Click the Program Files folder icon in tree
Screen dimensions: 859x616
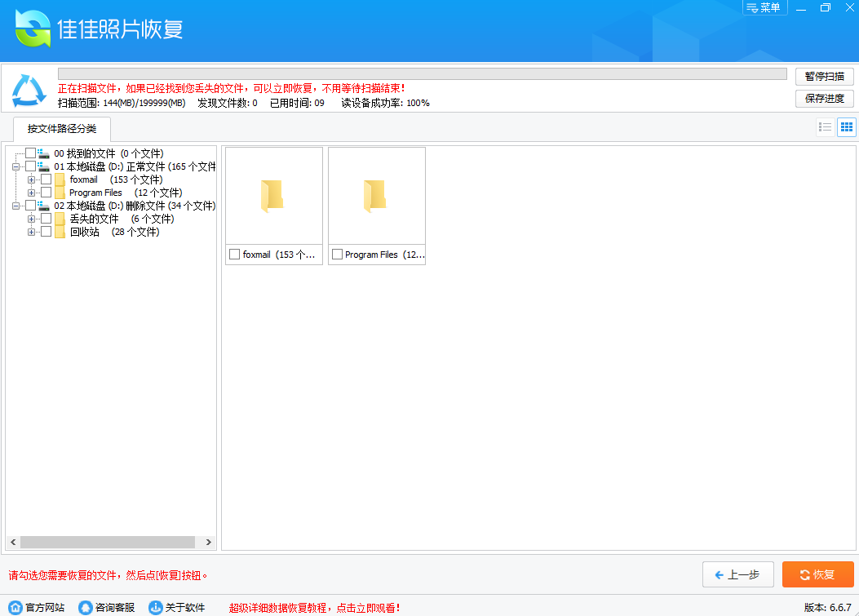[x=60, y=193]
